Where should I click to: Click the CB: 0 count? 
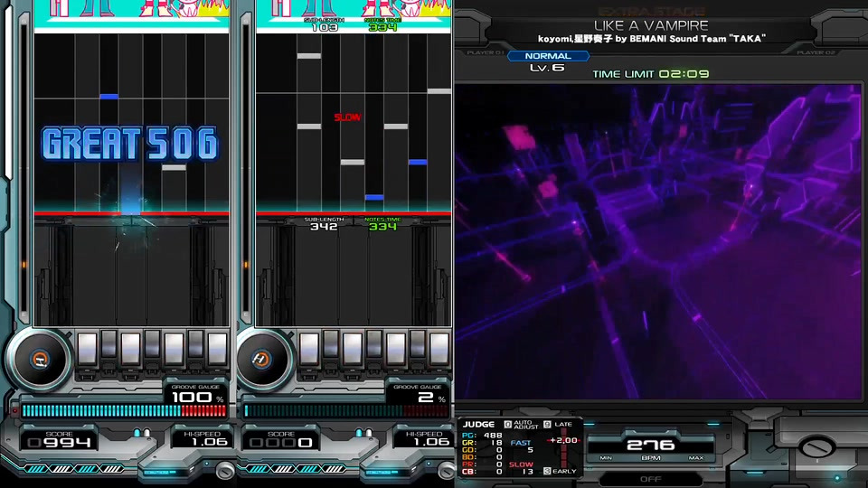pos(482,472)
